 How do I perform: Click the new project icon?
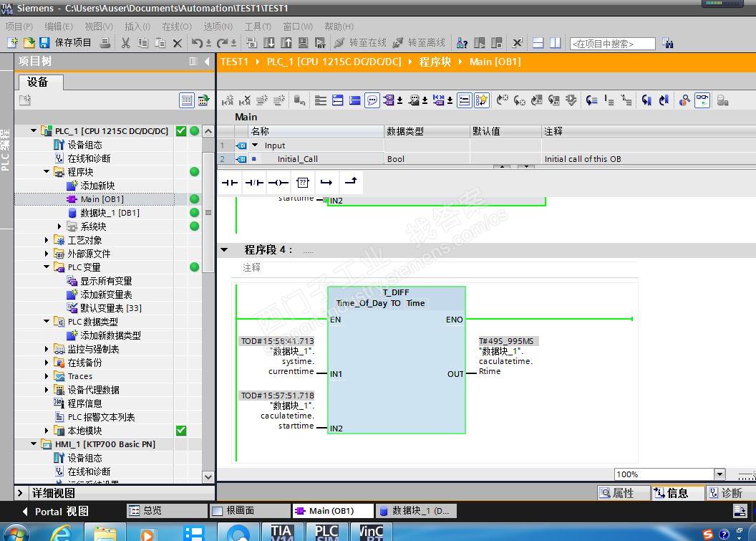pyautogui.click(x=13, y=42)
